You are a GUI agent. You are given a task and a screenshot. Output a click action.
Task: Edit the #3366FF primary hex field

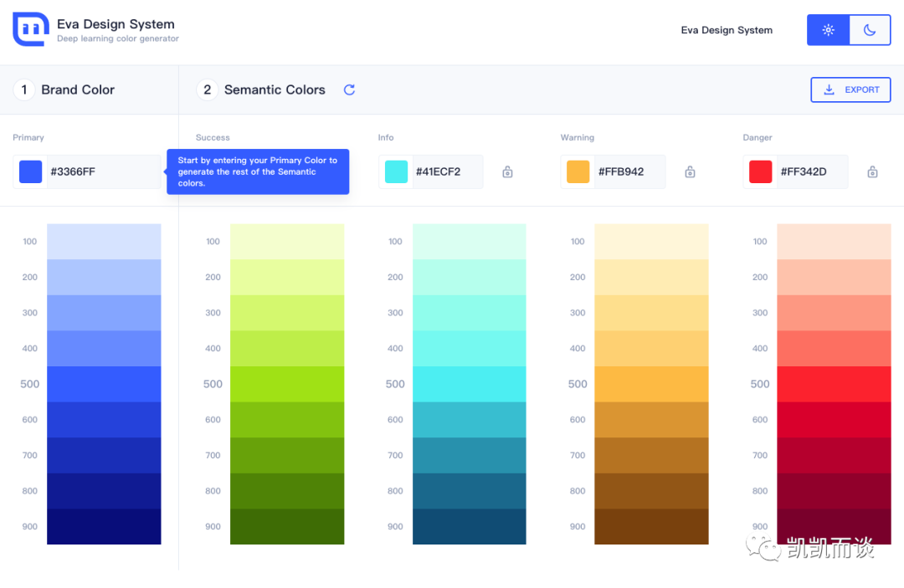100,172
